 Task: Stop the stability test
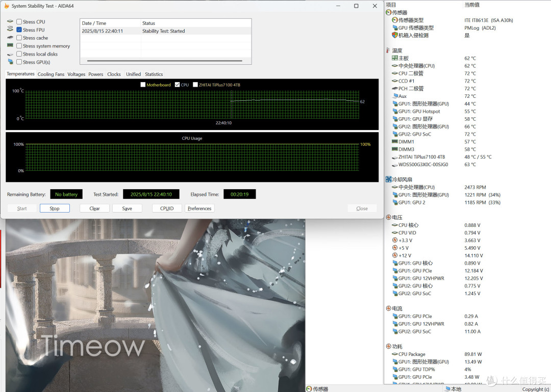pyautogui.click(x=55, y=208)
